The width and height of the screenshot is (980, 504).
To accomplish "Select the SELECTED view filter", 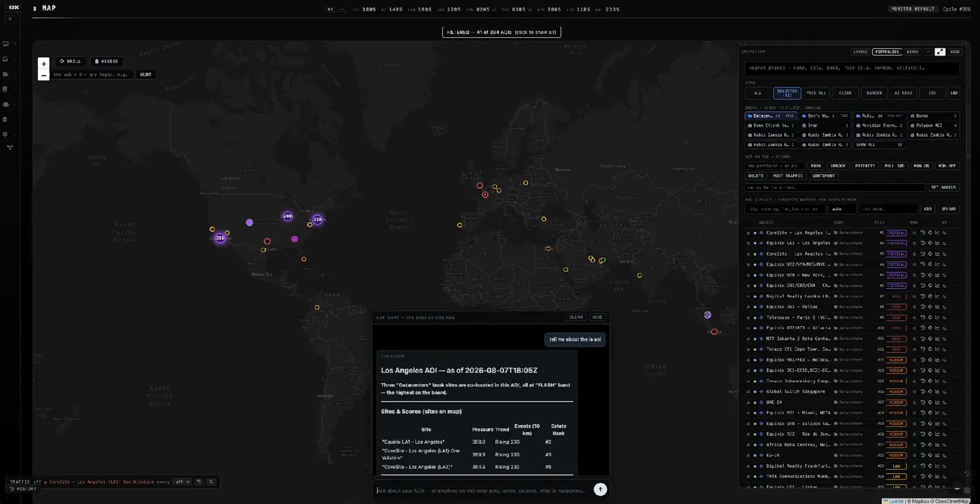I will pos(787,93).
